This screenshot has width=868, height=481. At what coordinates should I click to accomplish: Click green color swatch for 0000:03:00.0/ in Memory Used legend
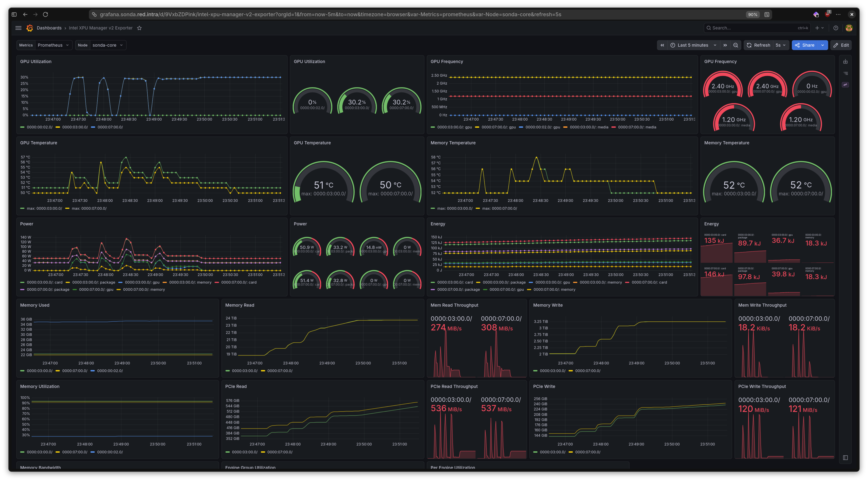tap(22, 371)
